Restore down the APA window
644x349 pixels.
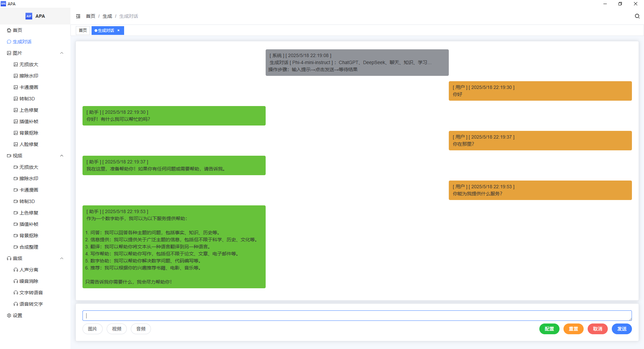tap(620, 4)
